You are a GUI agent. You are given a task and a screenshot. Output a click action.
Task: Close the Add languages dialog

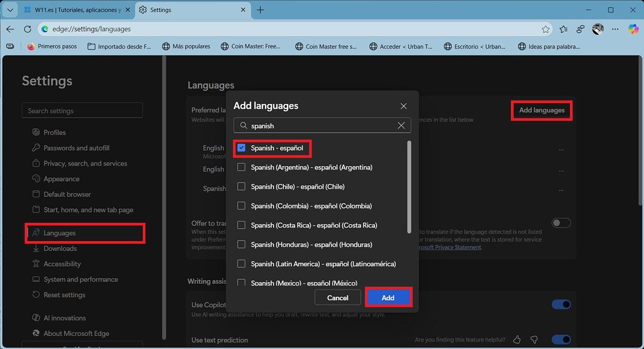(x=404, y=106)
